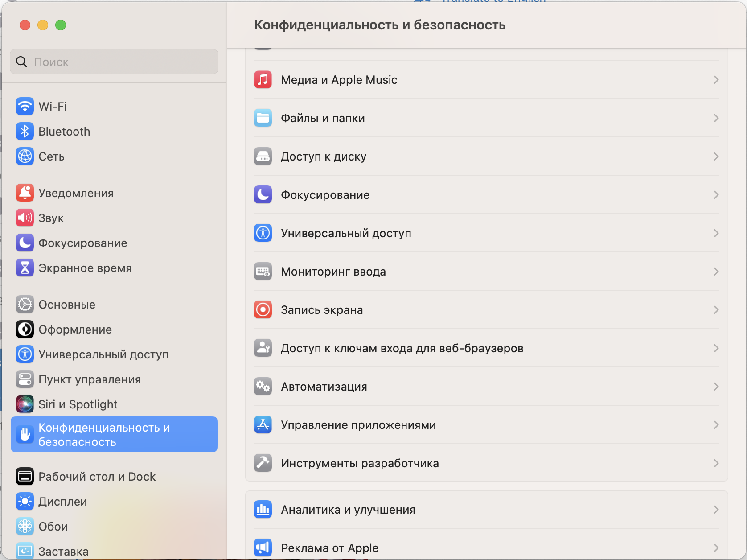Click the Инструменты разработчика hammer icon

pyautogui.click(x=263, y=463)
